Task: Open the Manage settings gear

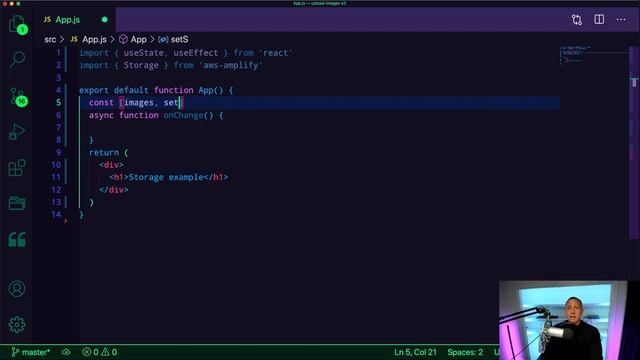Action: pyautogui.click(x=17, y=324)
